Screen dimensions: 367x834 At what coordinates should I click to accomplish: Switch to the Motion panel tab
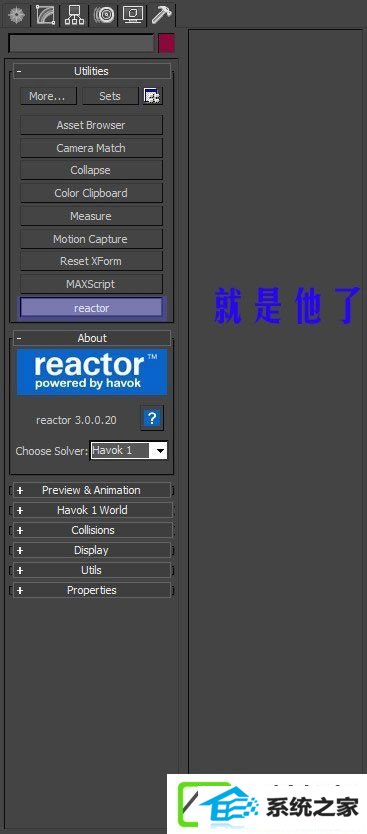point(103,14)
